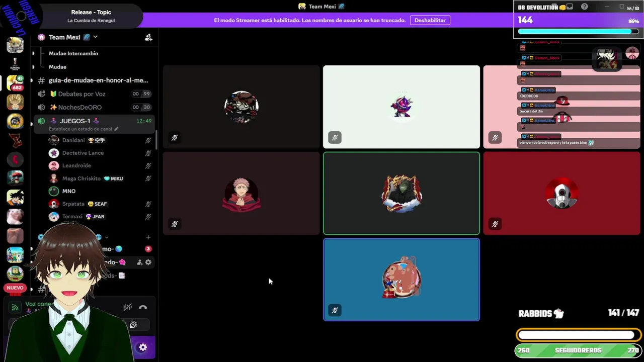Click the invite icon beside channel gear
The image size is (644, 362).
coord(139,262)
